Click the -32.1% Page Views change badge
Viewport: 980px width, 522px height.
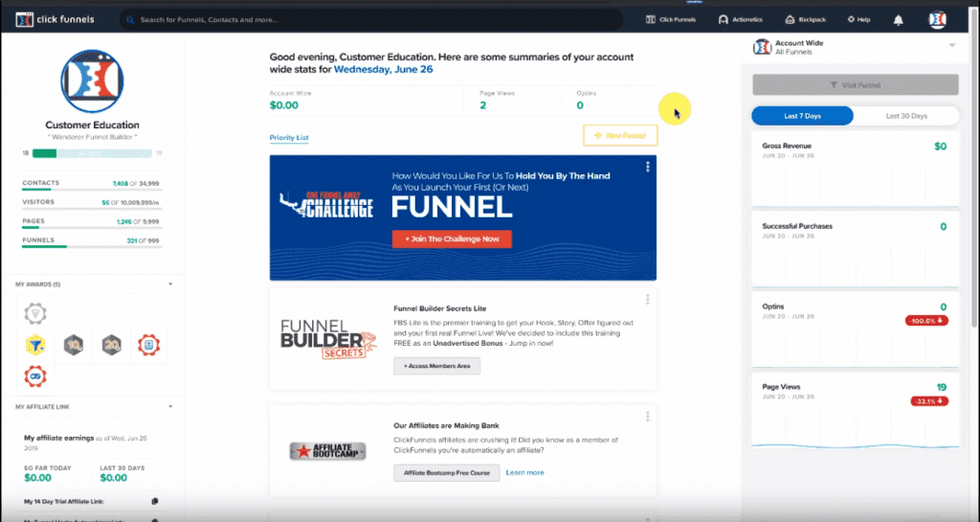click(928, 401)
